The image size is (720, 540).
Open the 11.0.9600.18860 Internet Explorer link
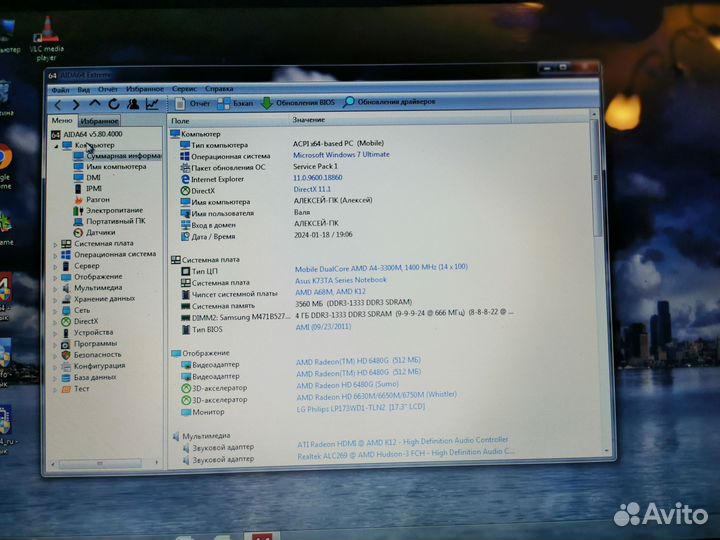coord(318,178)
